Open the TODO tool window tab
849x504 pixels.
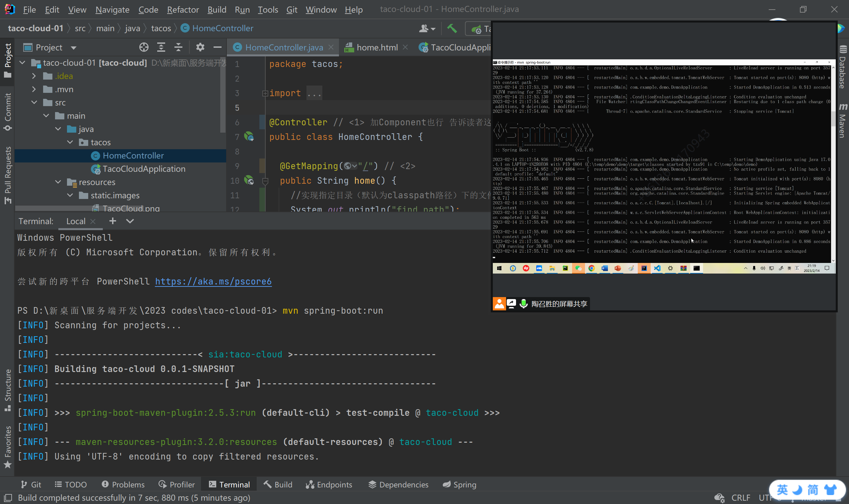click(x=71, y=485)
